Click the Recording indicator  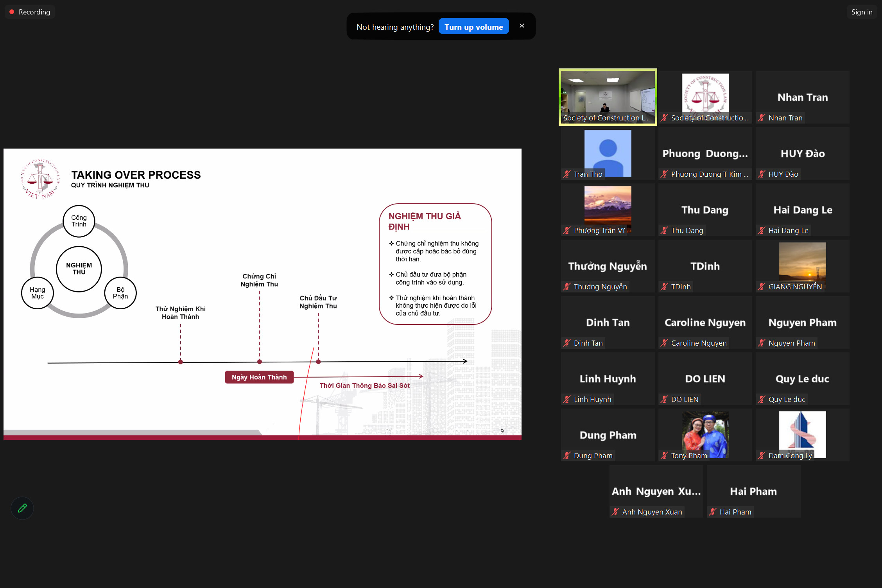tap(30, 12)
